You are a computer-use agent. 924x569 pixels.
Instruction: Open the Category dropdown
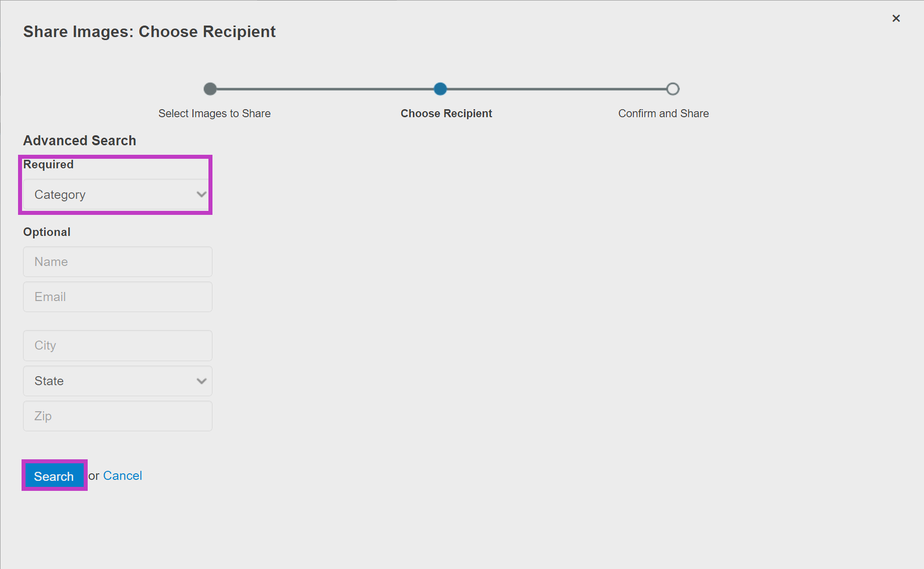117,194
